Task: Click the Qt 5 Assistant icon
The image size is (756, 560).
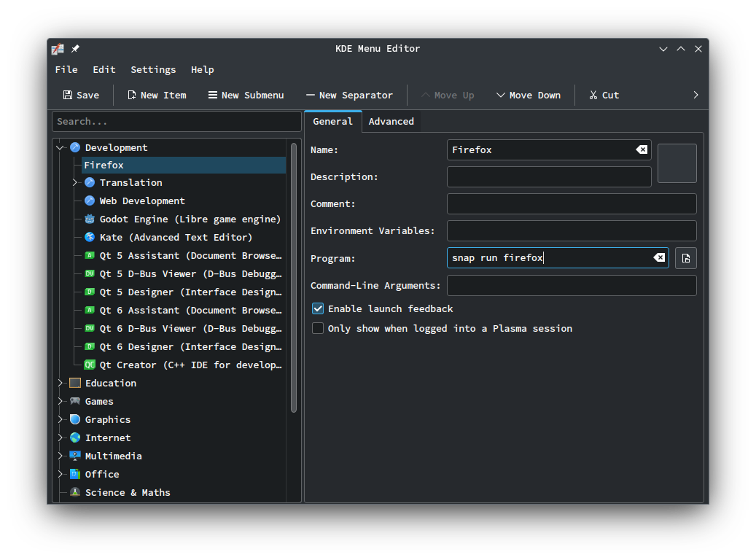Action: pyautogui.click(x=90, y=256)
